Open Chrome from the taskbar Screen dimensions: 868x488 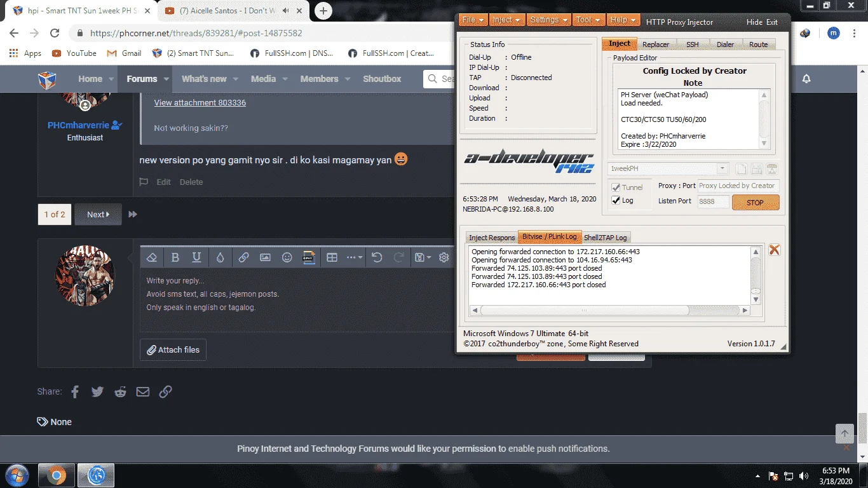click(x=56, y=475)
